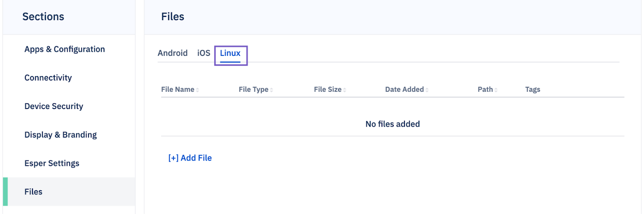
Task: Go to the Connectivity section
Action: click(48, 78)
